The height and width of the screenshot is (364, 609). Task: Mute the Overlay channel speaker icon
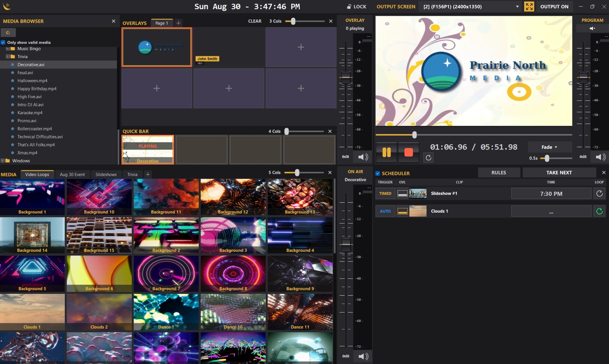(x=363, y=157)
